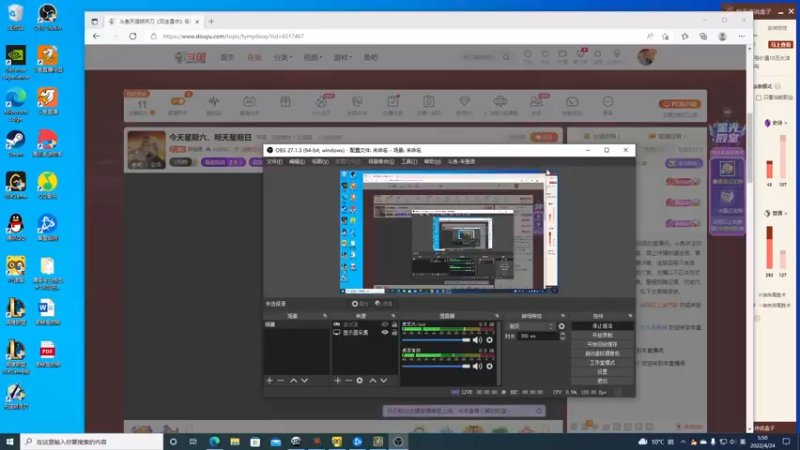Pop out the Scene Transitions dock icon
This screenshot has width=800, height=450.
pos(563,316)
